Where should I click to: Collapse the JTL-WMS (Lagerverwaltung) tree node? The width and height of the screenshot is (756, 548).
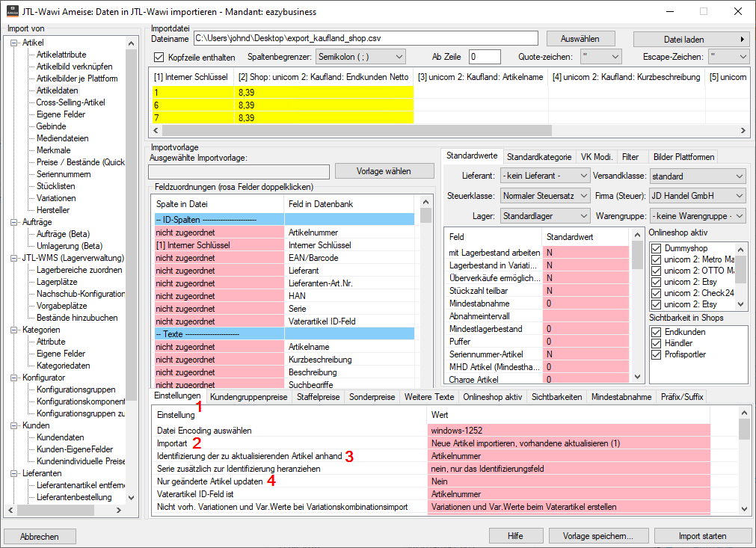click(14, 259)
